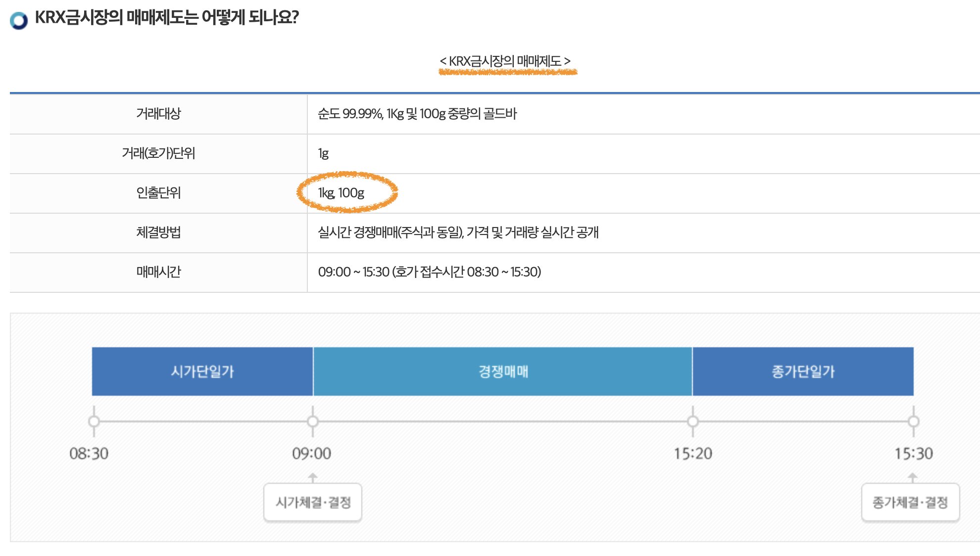Click the circled '1kg, 100g' value
Screen dimensions: 980x556
click(x=341, y=193)
